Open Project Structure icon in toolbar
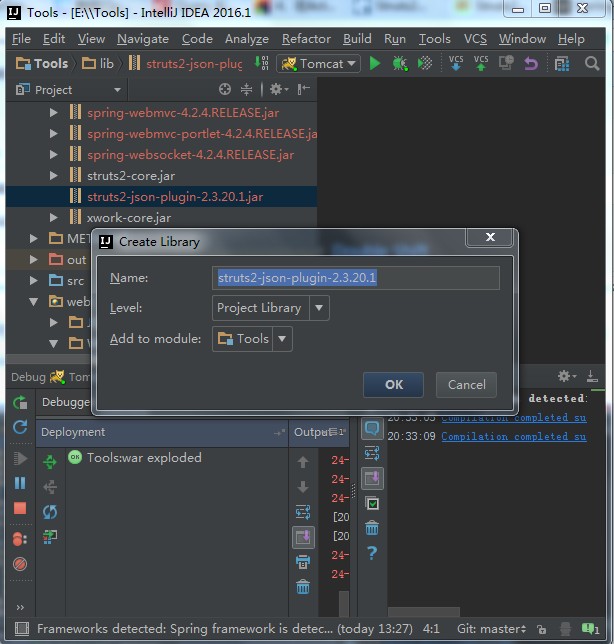614x644 pixels. point(561,64)
